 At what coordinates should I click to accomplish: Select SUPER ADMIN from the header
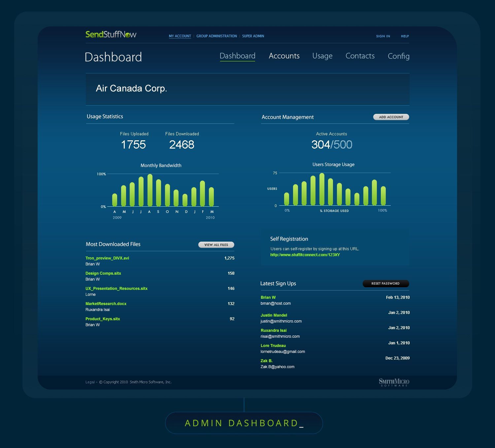point(252,36)
